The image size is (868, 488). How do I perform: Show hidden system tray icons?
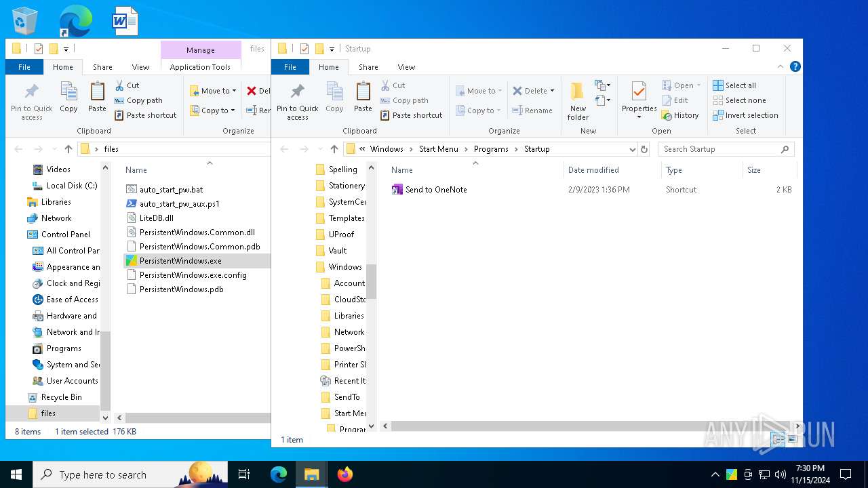715,474
